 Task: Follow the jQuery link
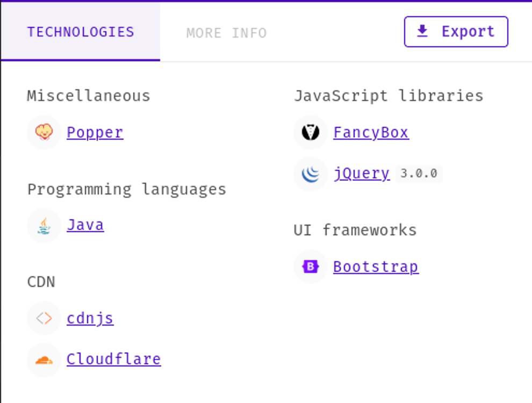pos(362,174)
